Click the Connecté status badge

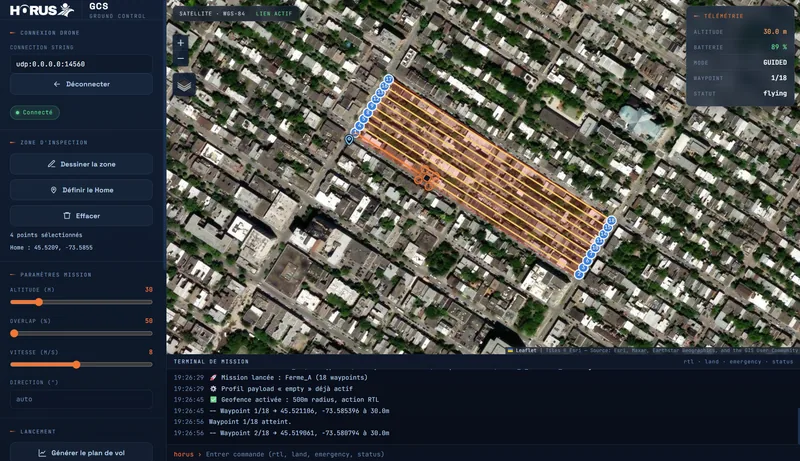[35, 112]
